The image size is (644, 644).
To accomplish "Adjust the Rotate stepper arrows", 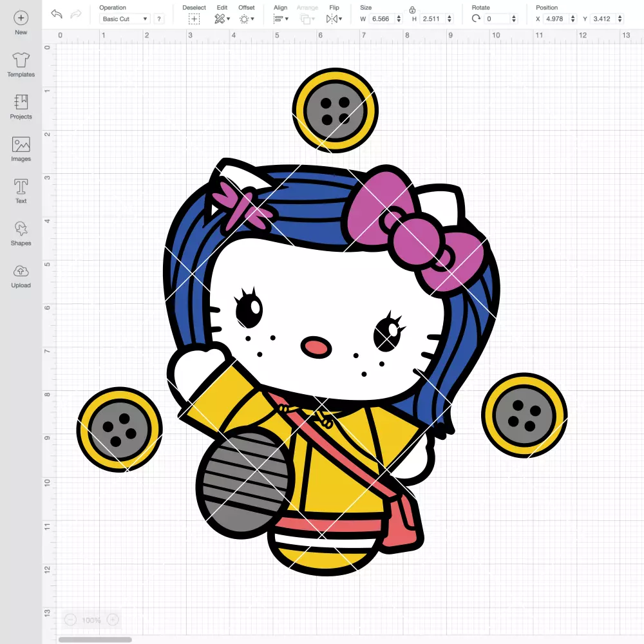I will point(514,19).
